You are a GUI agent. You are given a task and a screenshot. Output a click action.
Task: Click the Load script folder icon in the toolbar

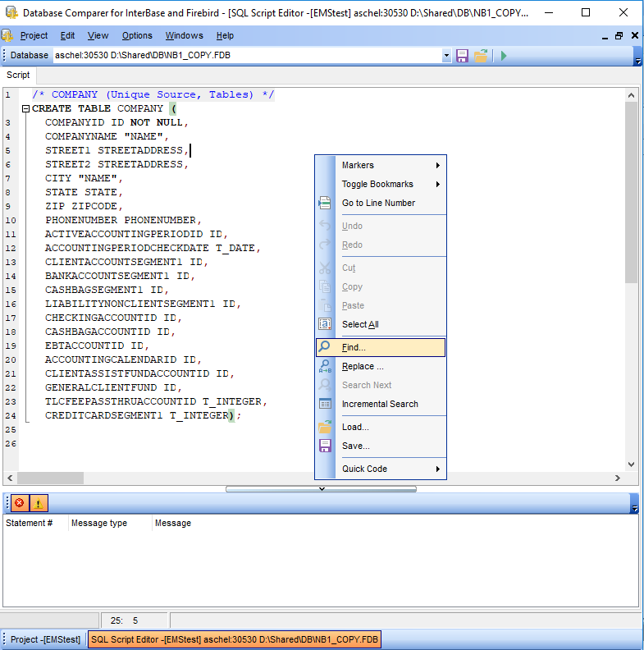coord(481,55)
